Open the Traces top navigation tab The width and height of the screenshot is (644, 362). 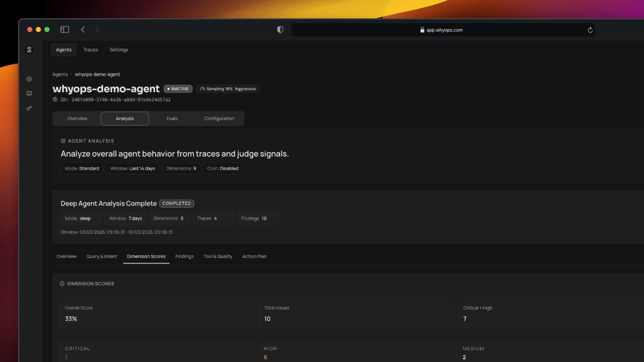tap(91, 50)
